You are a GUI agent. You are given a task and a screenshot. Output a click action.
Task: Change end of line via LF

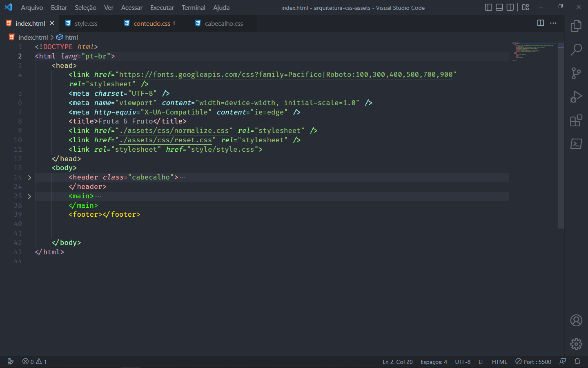tap(481, 361)
